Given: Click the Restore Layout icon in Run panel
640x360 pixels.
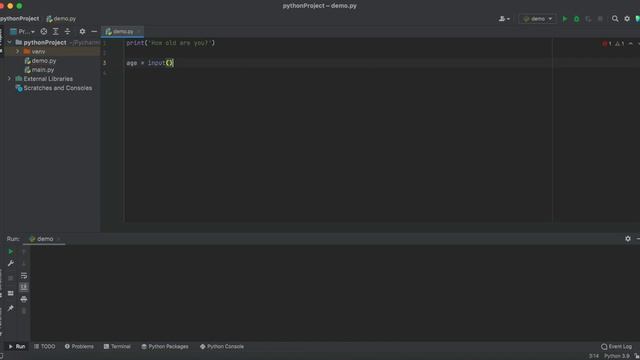Looking at the screenshot, I should [11, 293].
